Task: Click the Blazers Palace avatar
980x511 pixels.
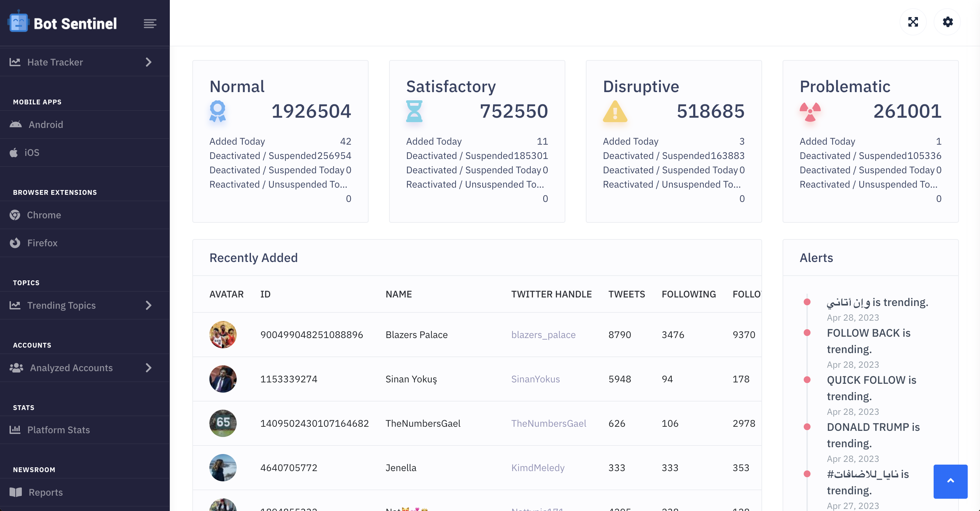Action: click(223, 335)
